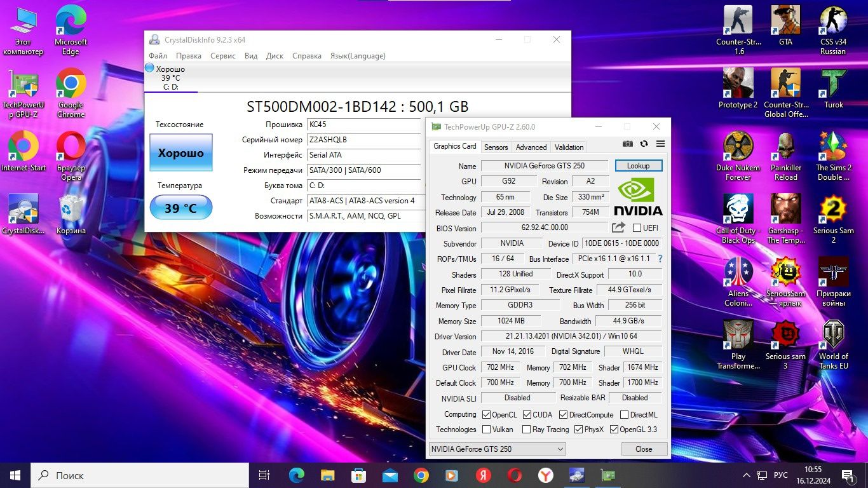Toggle the OpenGL 3.3 checkbox
The image size is (868, 488).
tap(614, 430)
